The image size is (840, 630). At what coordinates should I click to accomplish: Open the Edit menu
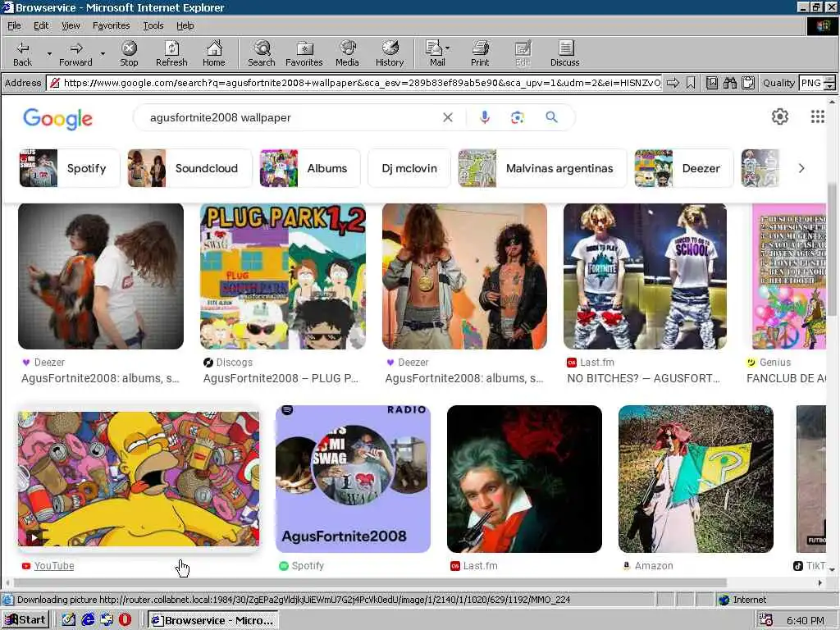coord(41,25)
